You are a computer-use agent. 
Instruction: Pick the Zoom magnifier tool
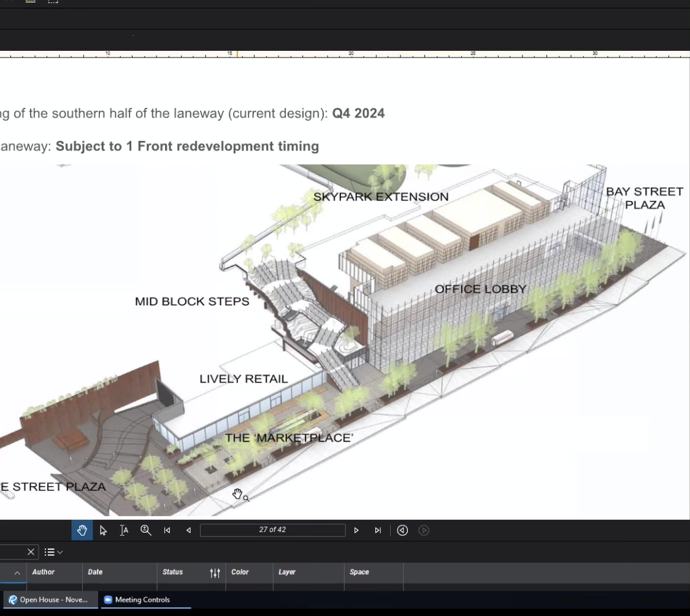146,530
